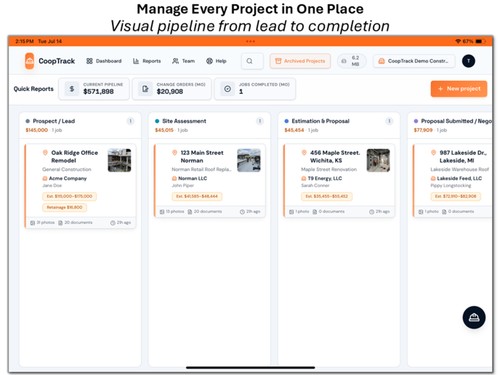Click the 456 Maple Street clock timestamp
Viewport: 500px width, 375px height.
point(379,212)
